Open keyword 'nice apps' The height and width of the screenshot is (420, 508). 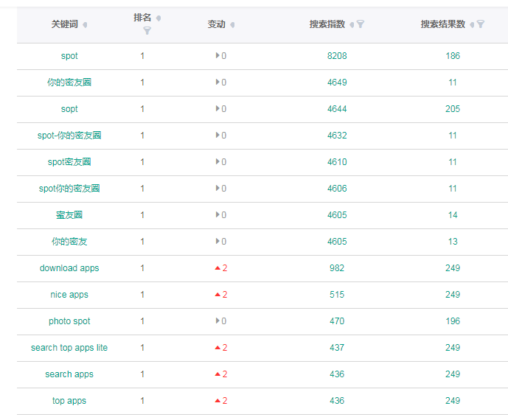69,295
